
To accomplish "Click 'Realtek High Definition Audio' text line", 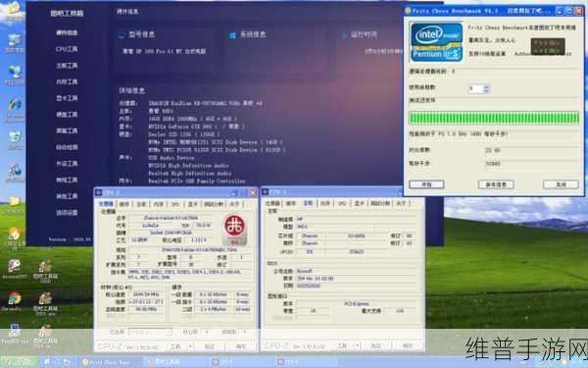I will pyautogui.click(x=190, y=174).
